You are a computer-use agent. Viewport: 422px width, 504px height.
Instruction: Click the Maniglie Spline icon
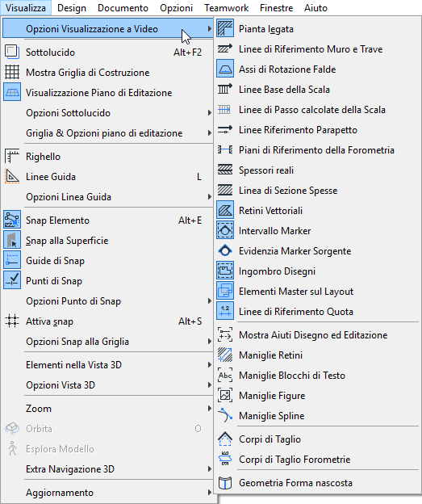pos(225,416)
